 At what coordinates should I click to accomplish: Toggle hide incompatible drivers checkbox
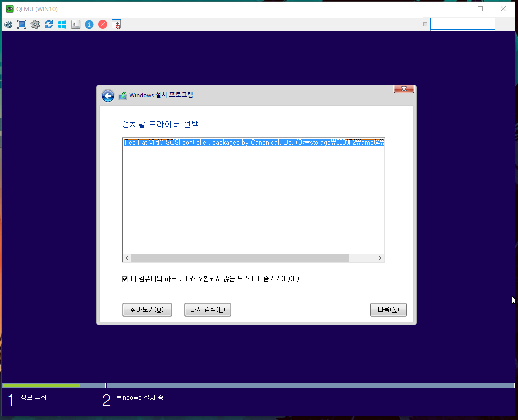[x=125, y=279]
